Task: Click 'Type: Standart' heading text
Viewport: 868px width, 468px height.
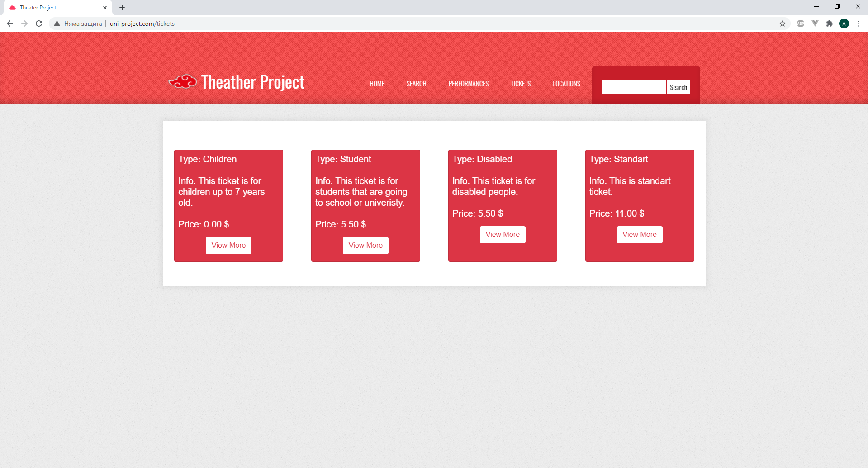Action: pos(618,159)
